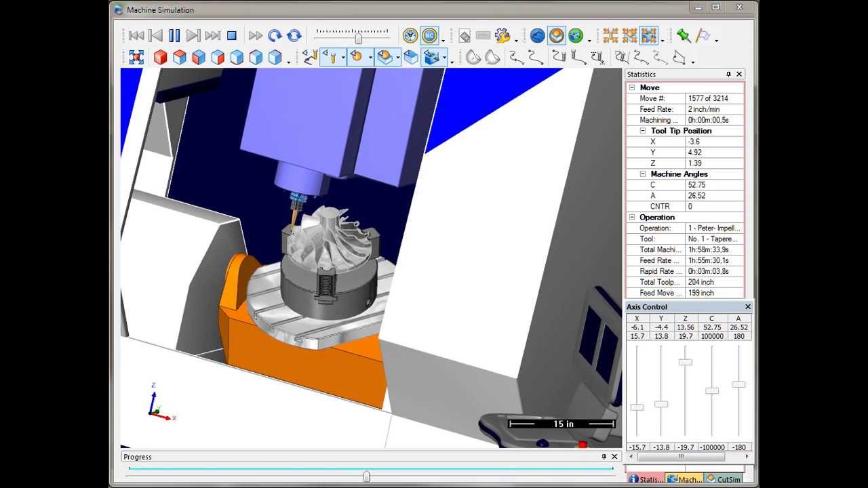
Task: Select the seventh blue cube view icon
Action: pyautogui.click(x=275, y=58)
